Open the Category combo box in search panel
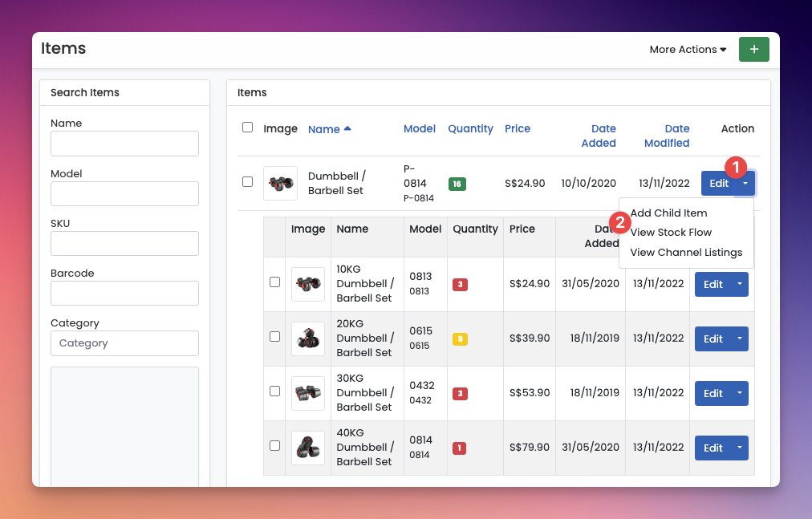Screen dimensions: 812x519 click(x=124, y=343)
